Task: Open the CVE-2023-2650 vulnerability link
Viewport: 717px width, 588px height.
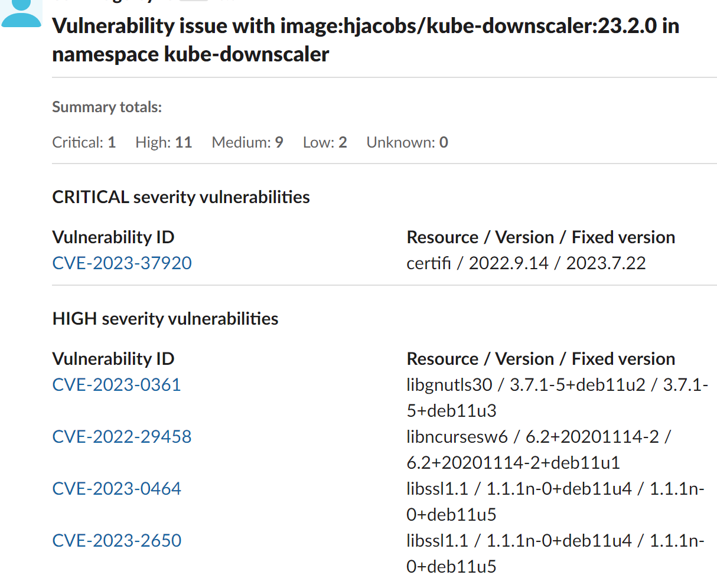Action: pos(116,540)
